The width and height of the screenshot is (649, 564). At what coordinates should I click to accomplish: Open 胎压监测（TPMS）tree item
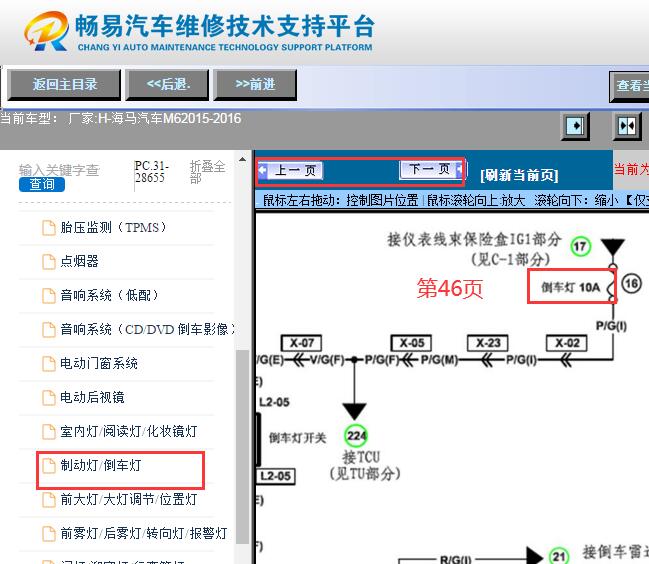pyautogui.click(x=113, y=228)
